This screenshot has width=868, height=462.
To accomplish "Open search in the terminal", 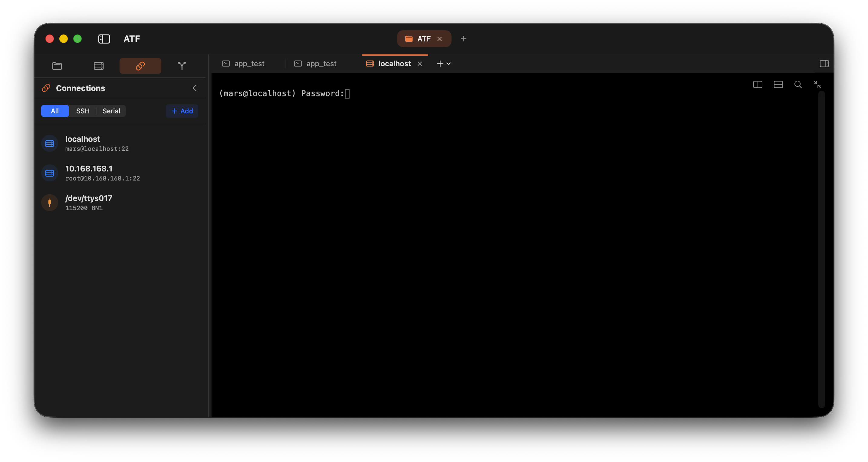I will click(x=798, y=85).
